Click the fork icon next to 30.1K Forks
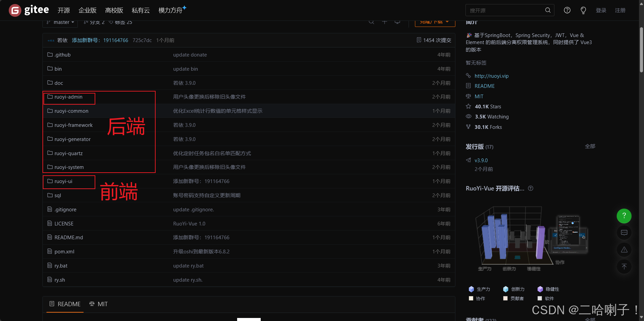The width and height of the screenshot is (644, 321). [x=468, y=127]
